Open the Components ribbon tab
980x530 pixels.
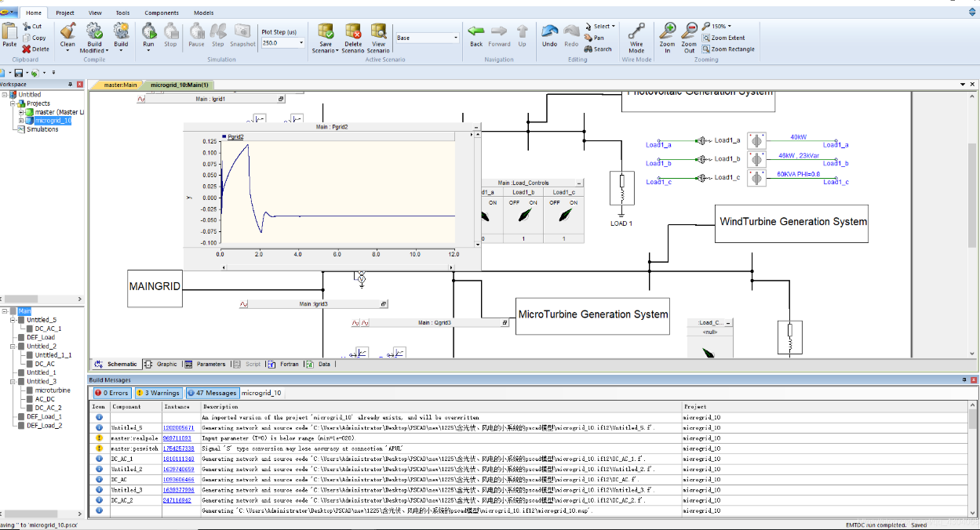pyautogui.click(x=162, y=13)
